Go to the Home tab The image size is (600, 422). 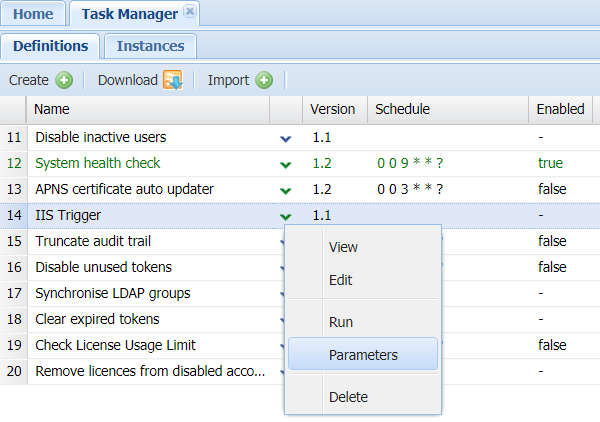(x=33, y=14)
